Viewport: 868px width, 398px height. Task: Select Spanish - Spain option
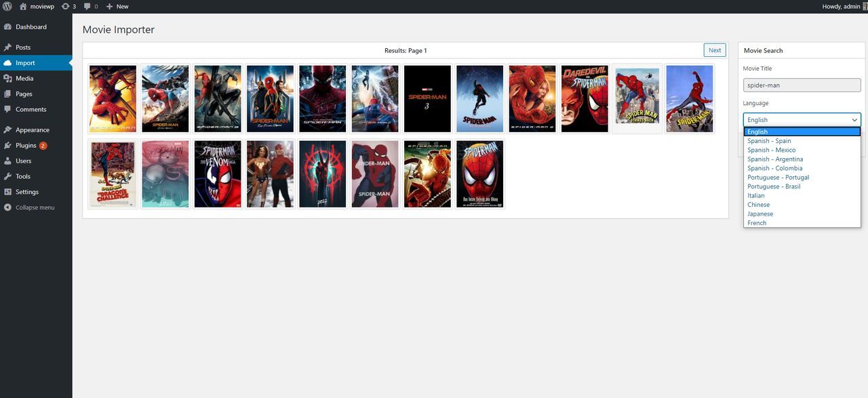pyautogui.click(x=802, y=141)
